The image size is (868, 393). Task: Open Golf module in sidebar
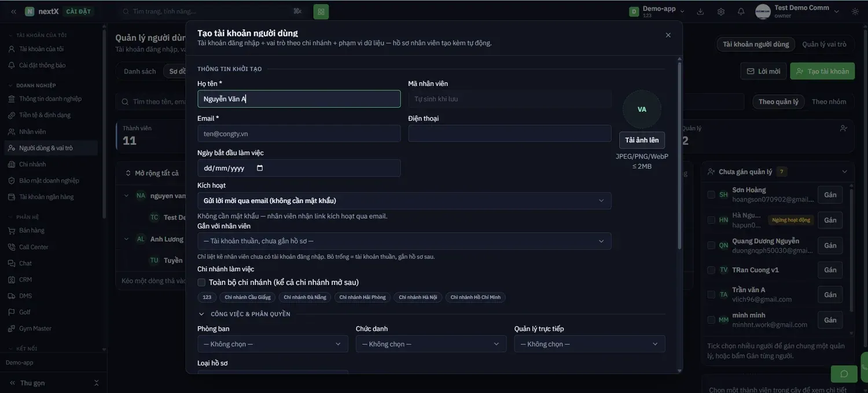(x=24, y=312)
